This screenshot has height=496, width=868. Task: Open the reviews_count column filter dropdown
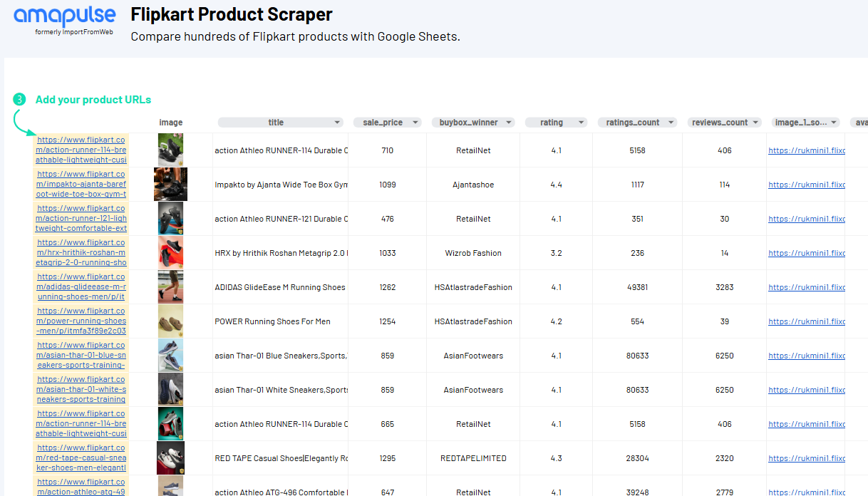coord(755,123)
